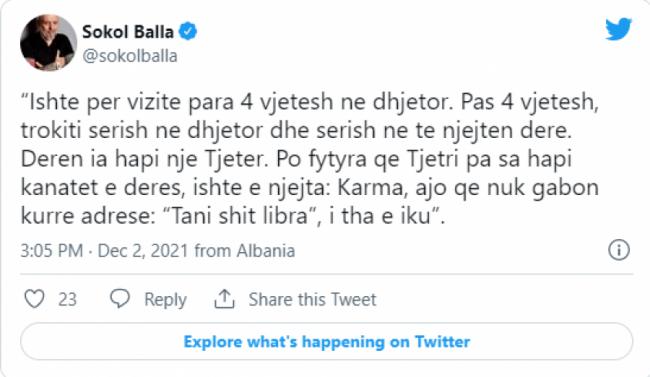Viewport: 650px width, 377px height.
Task: Open the tweet info circle icon
Action: click(619, 250)
